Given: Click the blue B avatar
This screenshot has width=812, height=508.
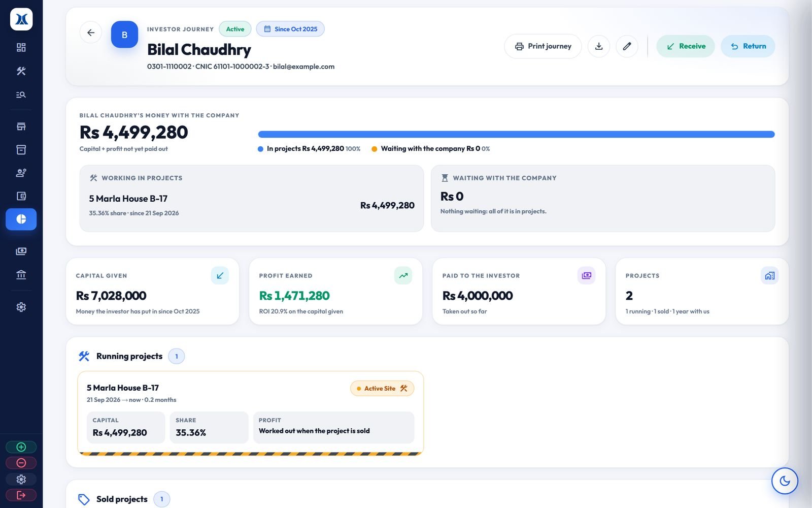Looking at the screenshot, I should click(x=124, y=35).
